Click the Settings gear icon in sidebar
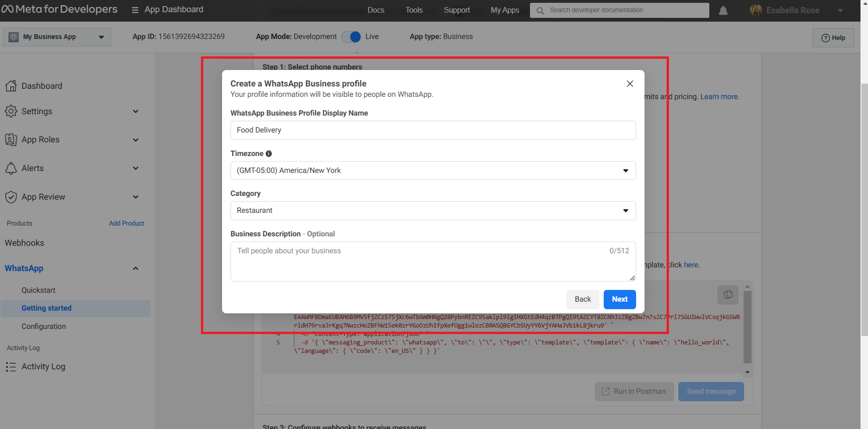This screenshot has width=868, height=429. [11, 111]
